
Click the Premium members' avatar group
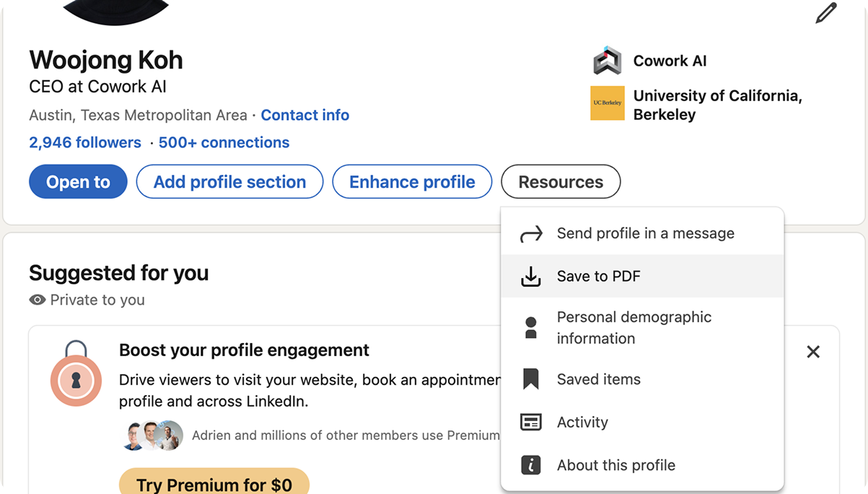coord(152,435)
